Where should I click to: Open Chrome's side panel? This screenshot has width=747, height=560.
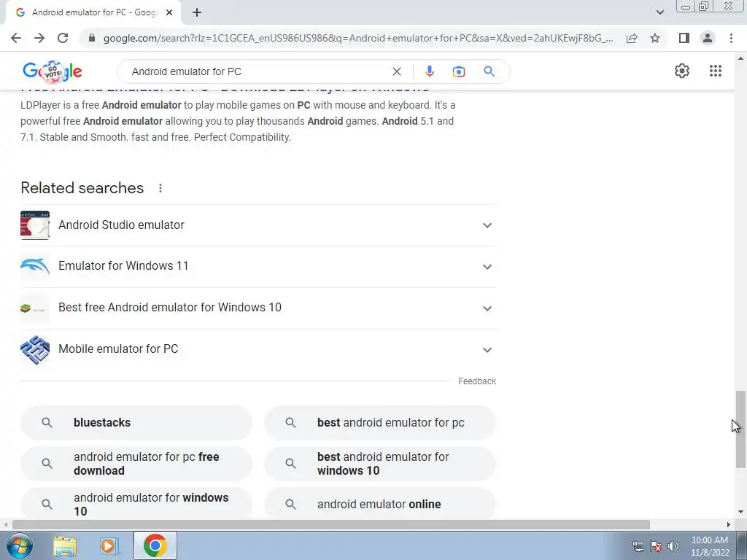684,38
